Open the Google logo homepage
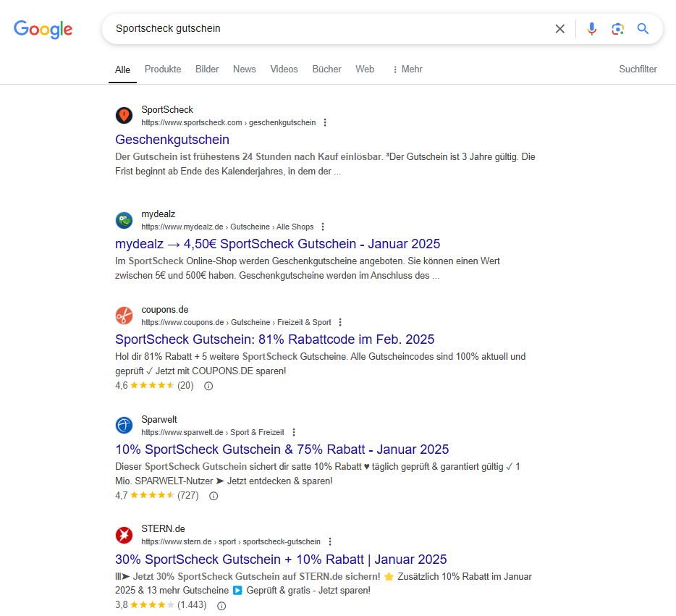The image size is (676, 616). point(43,29)
